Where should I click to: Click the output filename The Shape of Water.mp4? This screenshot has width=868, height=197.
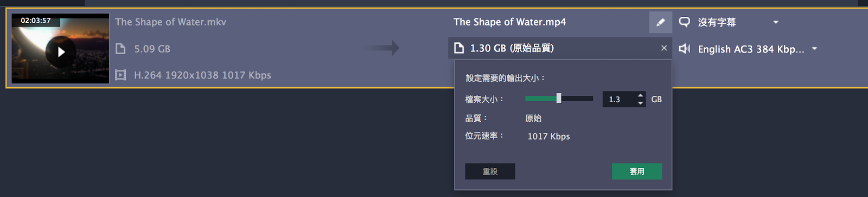point(510,22)
